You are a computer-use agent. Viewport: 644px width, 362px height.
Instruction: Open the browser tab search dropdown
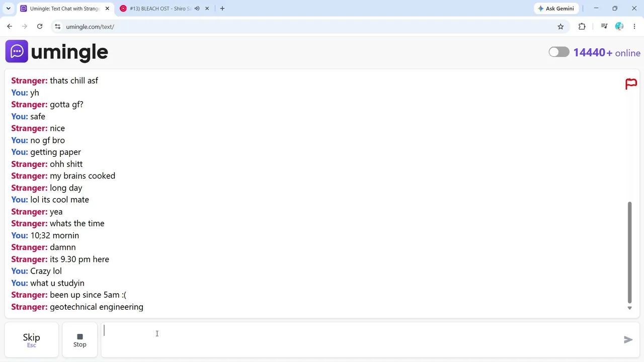[x=8, y=9]
